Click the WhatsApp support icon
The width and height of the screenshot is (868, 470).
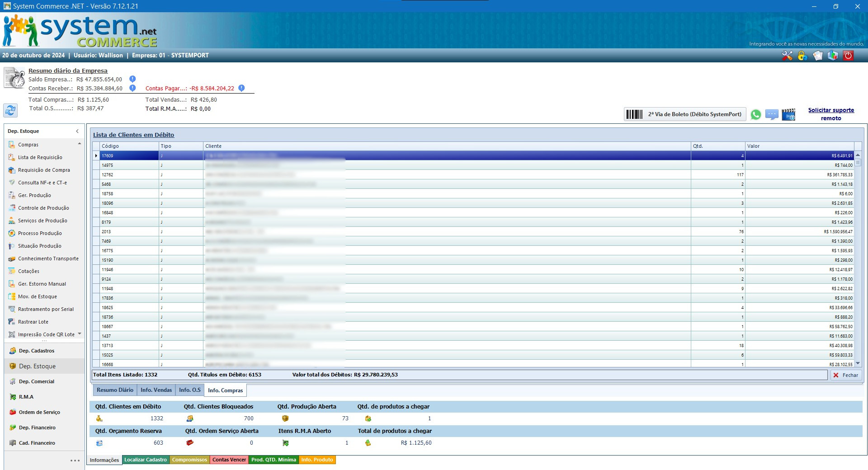pos(755,115)
